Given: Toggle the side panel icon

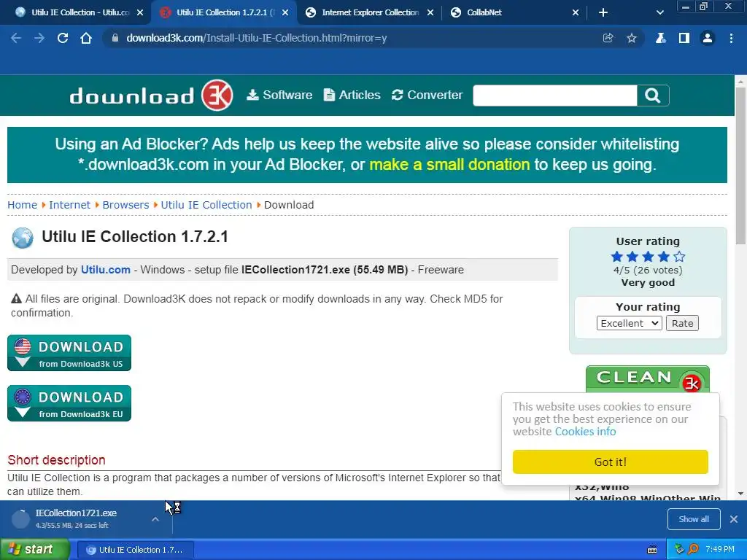Looking at the screenshot, I should click(684, 38).
